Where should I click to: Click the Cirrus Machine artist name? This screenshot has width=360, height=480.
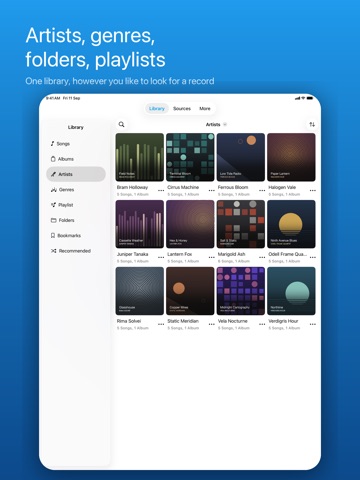click(x=183, y=187)
